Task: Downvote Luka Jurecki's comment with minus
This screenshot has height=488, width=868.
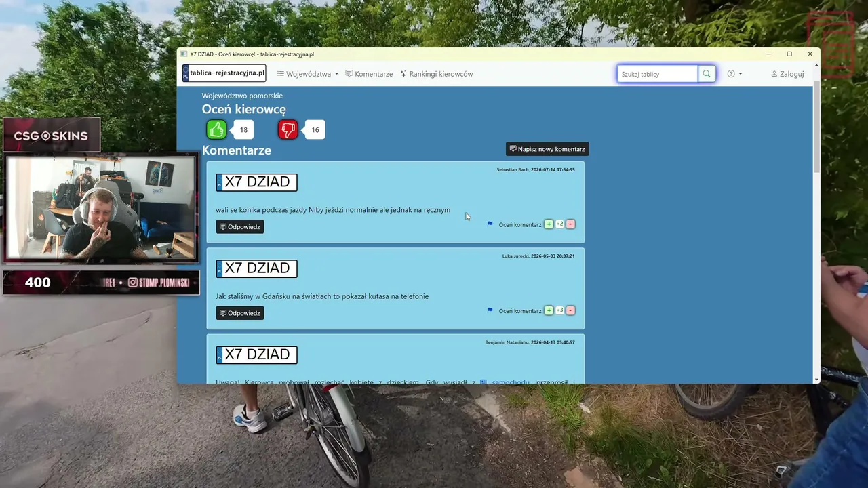Action: (570, 310)
